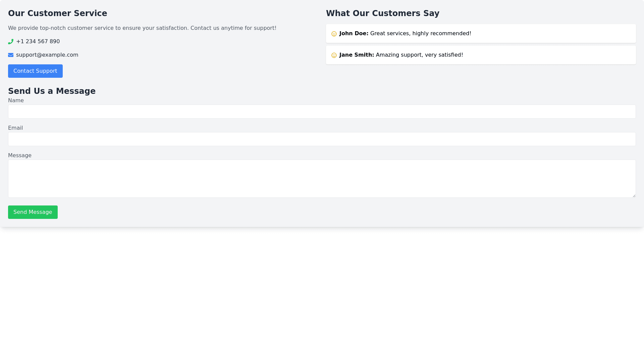
Task: Click the phone number +1 234 567 890
Action: (38, 42)
